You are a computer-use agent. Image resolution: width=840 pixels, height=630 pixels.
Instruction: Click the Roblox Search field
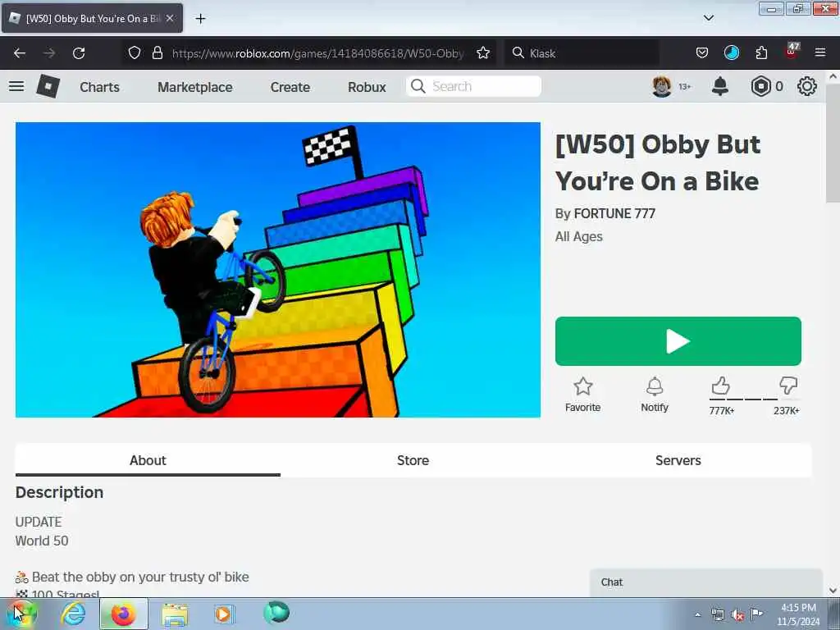pos(473,86)
